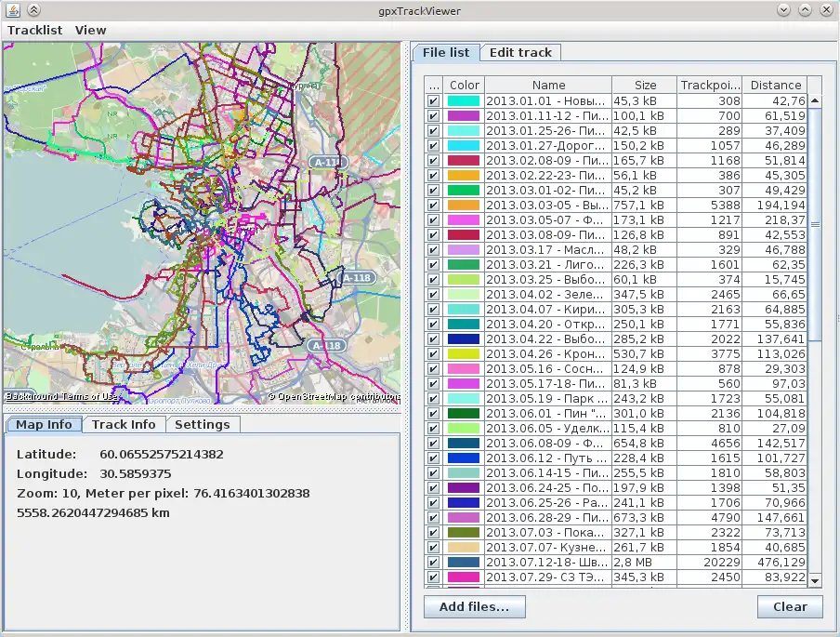Image resolution: width=840 pixels, height=637 pixels.
Task: Click the Java application icon in title bar
Action: click(x=12, y=9)
